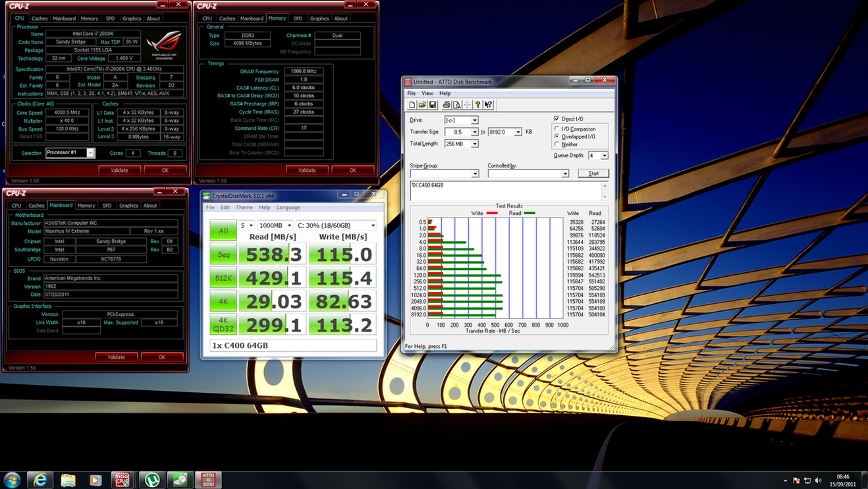Open Language menu in CrystalDiskMark
Viewport: 868px width, 489px height.
pyautogui.click(x=288, y=208)
